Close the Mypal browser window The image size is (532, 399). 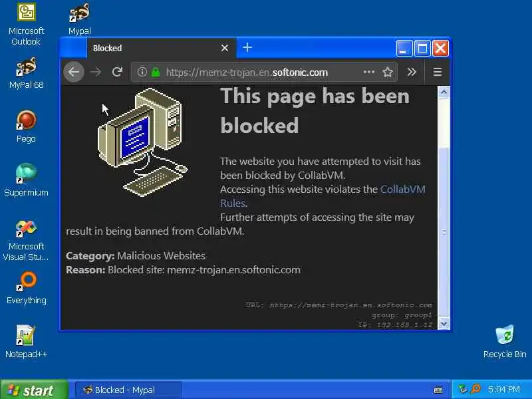click(440, 48)
